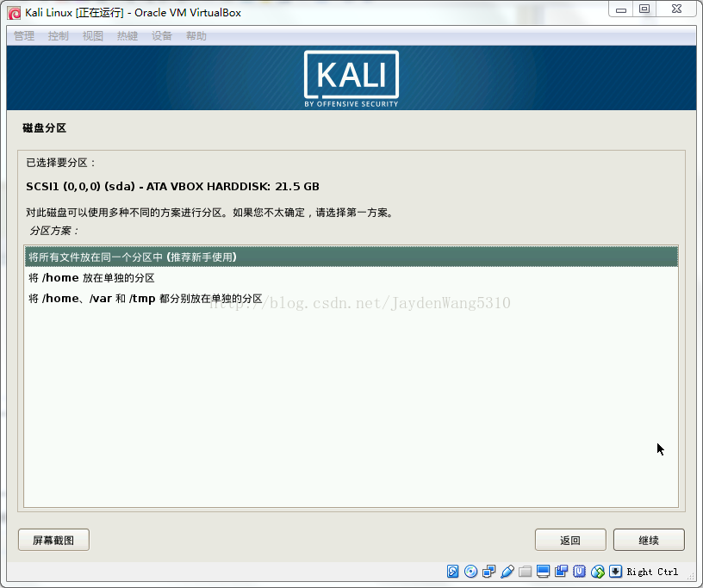Click the hard disk activity status icon
The height and width of the screenshot is (588, 703).
click(x=453, y=572)
